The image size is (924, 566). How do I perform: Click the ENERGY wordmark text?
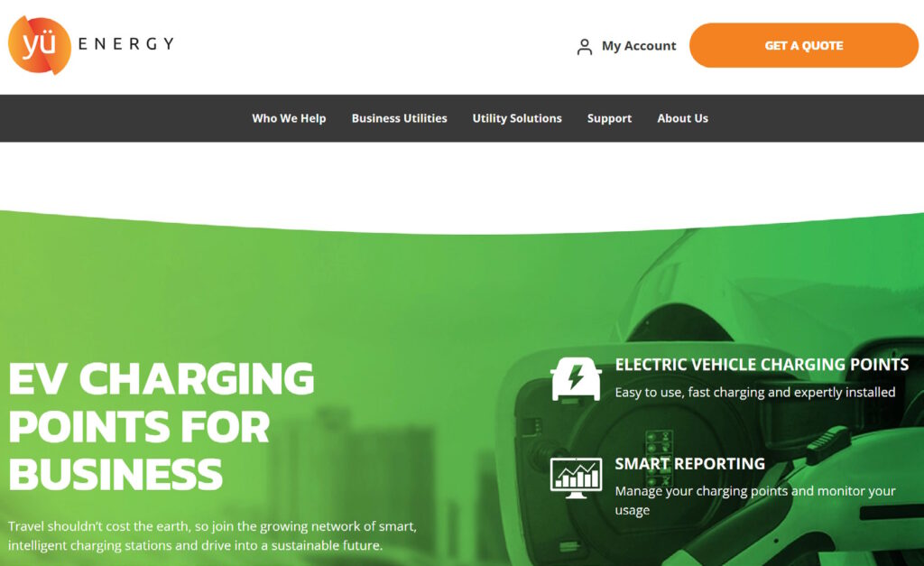(x=126, y=44)
